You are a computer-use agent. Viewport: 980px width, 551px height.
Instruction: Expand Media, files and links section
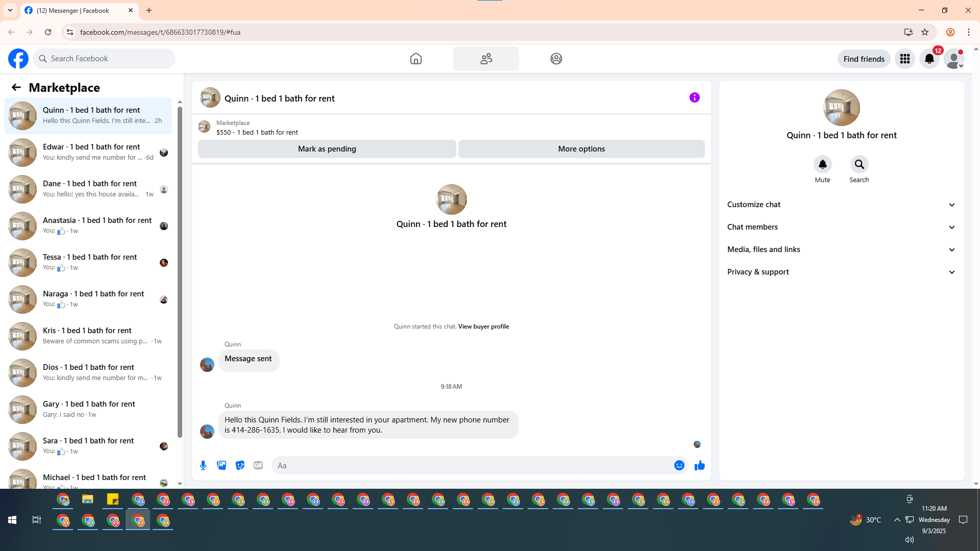841,249
